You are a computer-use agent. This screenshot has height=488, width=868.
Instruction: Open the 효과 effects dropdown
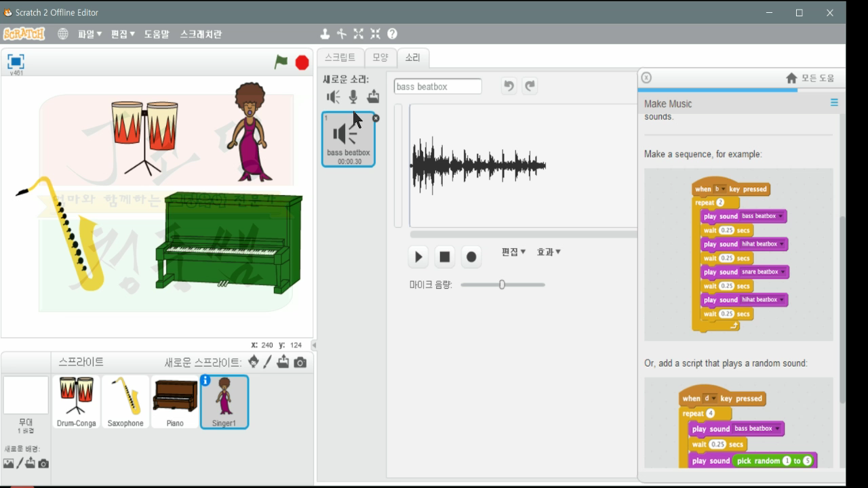click(x=549, y=252)
